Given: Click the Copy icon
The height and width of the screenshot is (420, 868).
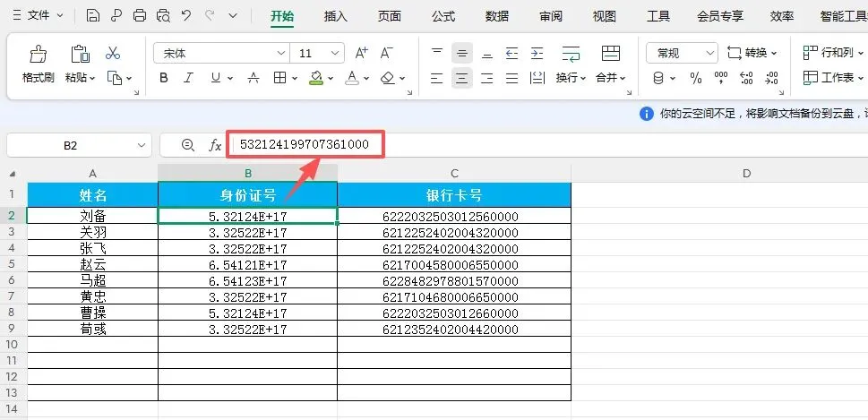Looking at the screenshot, I should [115, 78].
